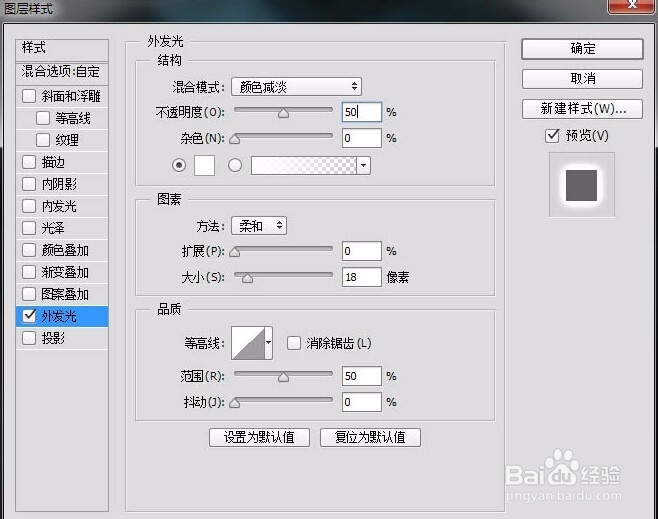Image resolution: width=658 pixels, height=519 pixels.
Task: Click the gradient preview bar
Action: click(304, 165)
